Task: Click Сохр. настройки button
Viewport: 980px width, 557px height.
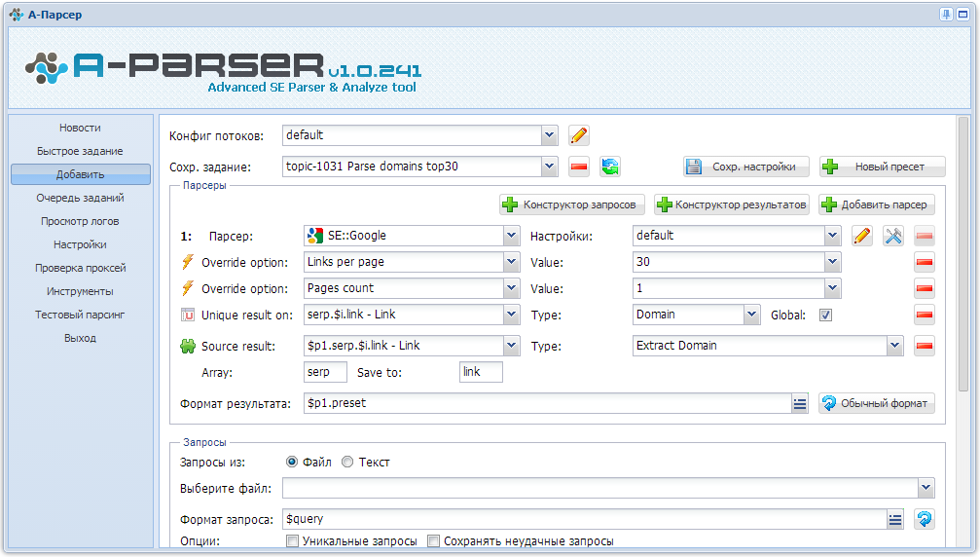Action: 746,167
